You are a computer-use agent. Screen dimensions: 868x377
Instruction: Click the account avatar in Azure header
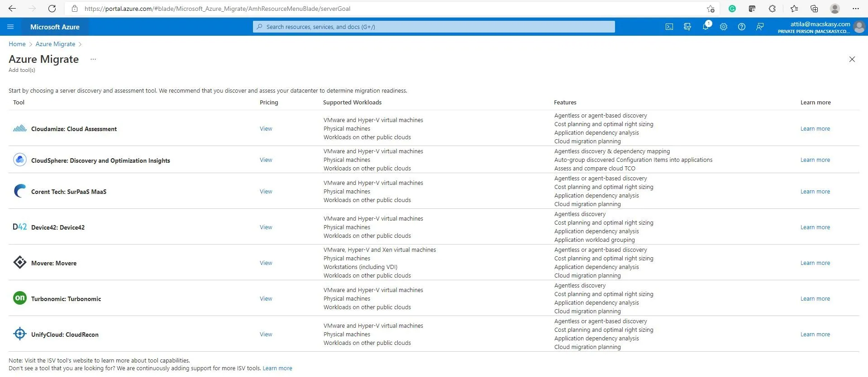pos(859,27)
